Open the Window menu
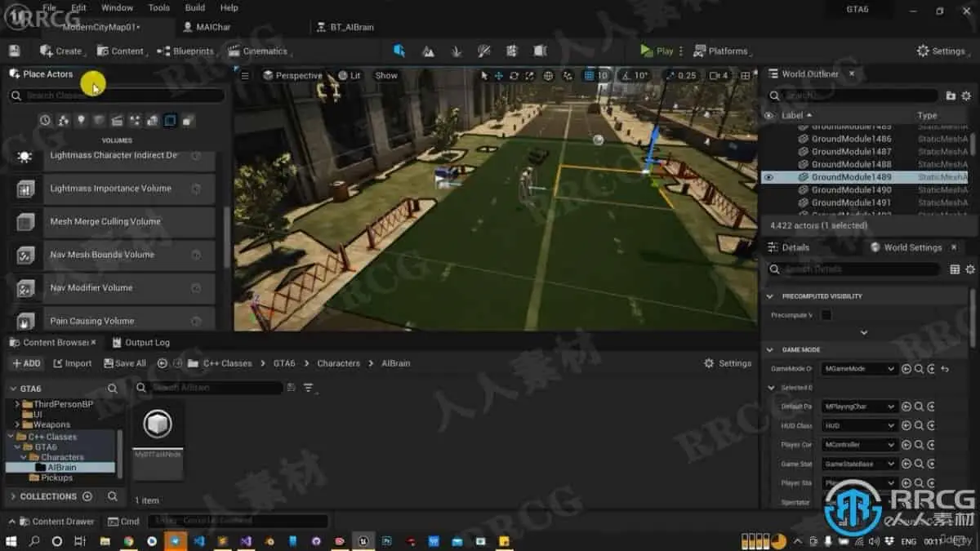980x551 pixels. point(117,7)
